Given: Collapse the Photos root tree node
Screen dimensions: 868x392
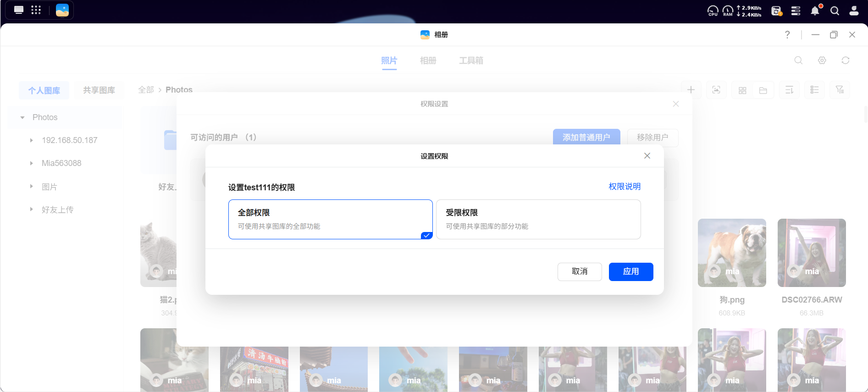Looking at the screenshot, I should pyautogui.click(x=22, y=117).
